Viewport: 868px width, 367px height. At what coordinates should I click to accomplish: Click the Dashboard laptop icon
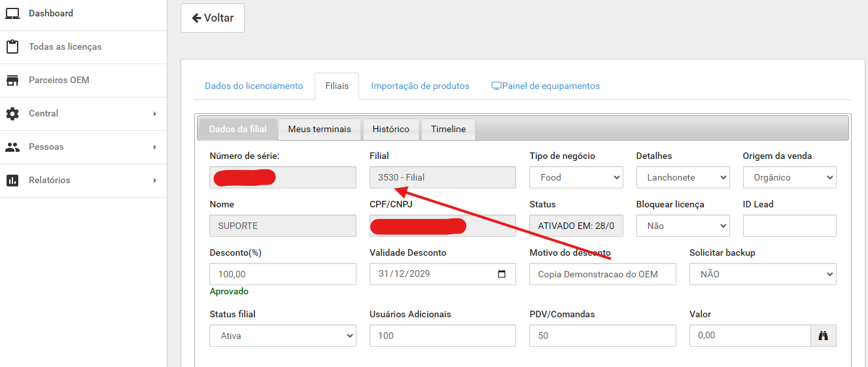[12, 13]
